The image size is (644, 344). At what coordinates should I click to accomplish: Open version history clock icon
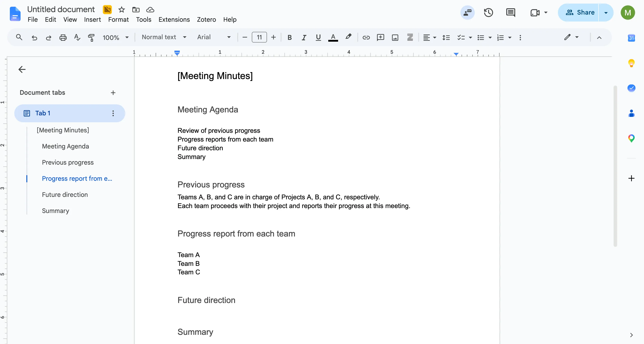pos(488,13)
